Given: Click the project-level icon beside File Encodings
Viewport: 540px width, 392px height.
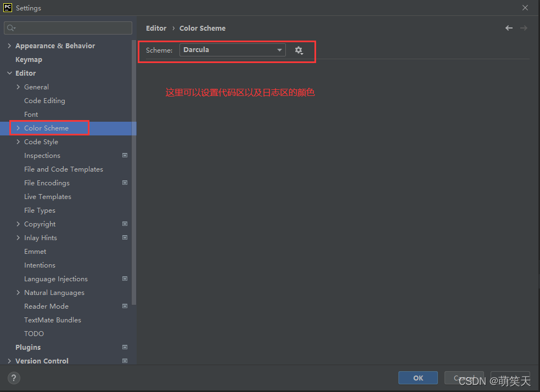Looking at the screenshot, I should point(125,183).
